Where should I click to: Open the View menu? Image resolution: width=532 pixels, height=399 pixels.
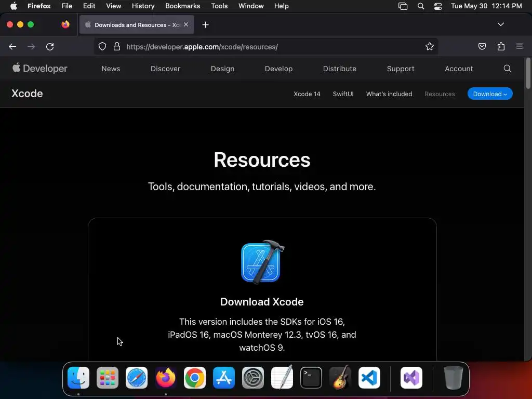point(114,6)
